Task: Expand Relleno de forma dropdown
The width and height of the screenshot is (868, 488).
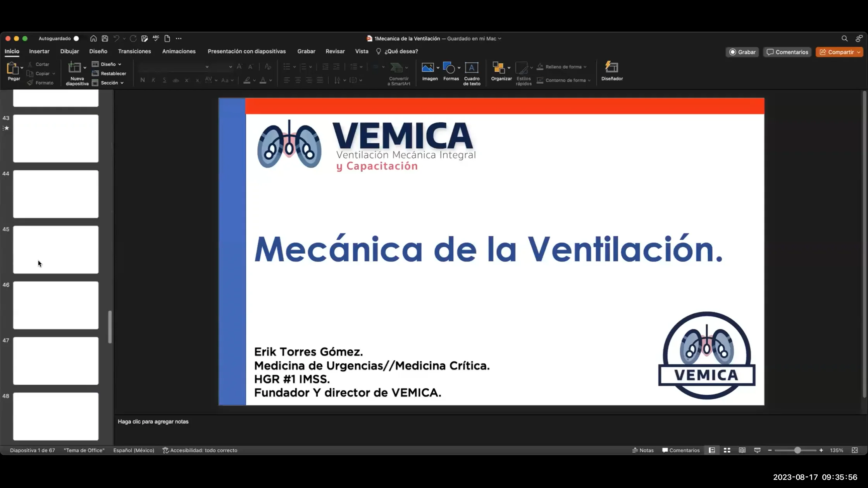Action: (x=585, y=67)
